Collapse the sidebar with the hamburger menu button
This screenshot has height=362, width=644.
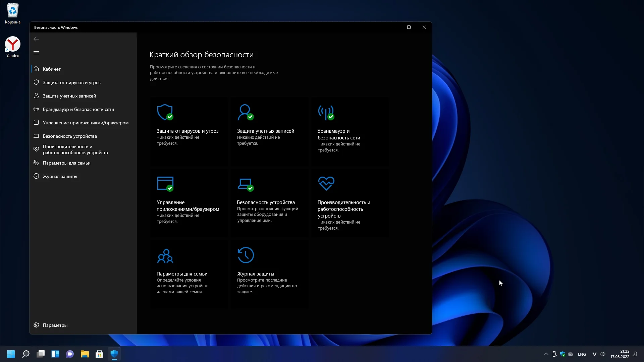click(x=36, y=53)
